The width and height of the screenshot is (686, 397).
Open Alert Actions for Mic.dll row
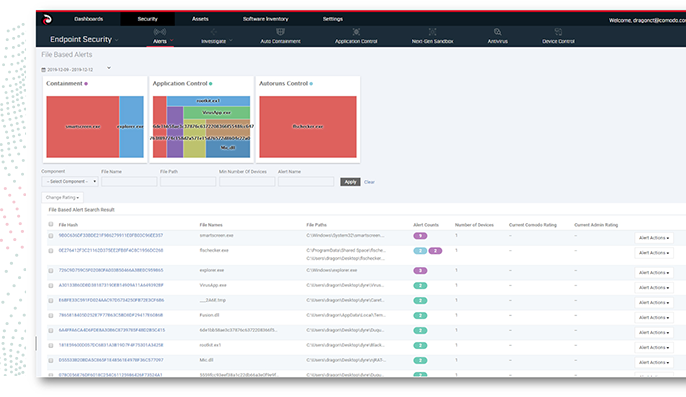pyautogui.click(x=654, y=362)
